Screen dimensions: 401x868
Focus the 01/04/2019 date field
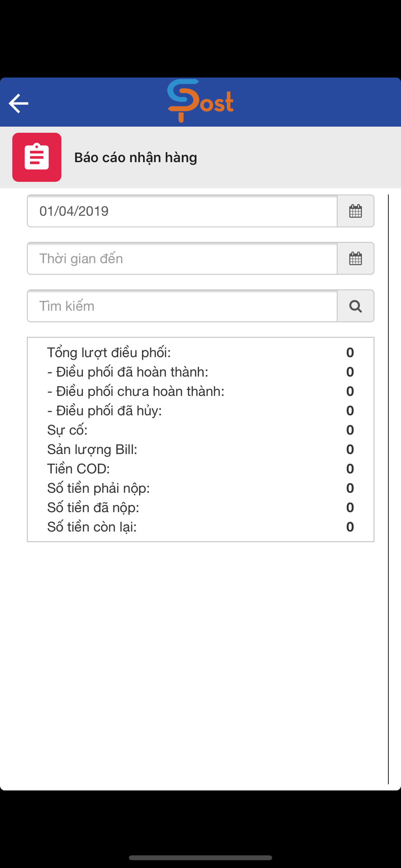click(x=182, y=211)
